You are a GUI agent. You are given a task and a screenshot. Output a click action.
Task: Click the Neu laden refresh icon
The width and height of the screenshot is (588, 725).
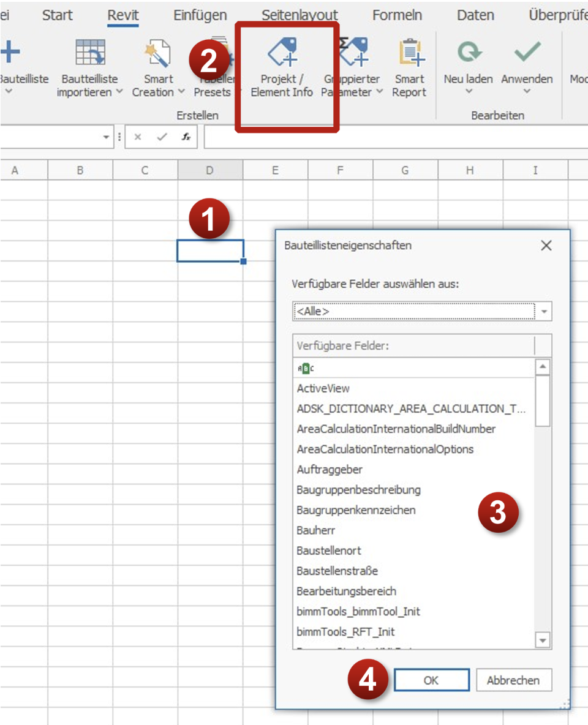pos(469,52)
